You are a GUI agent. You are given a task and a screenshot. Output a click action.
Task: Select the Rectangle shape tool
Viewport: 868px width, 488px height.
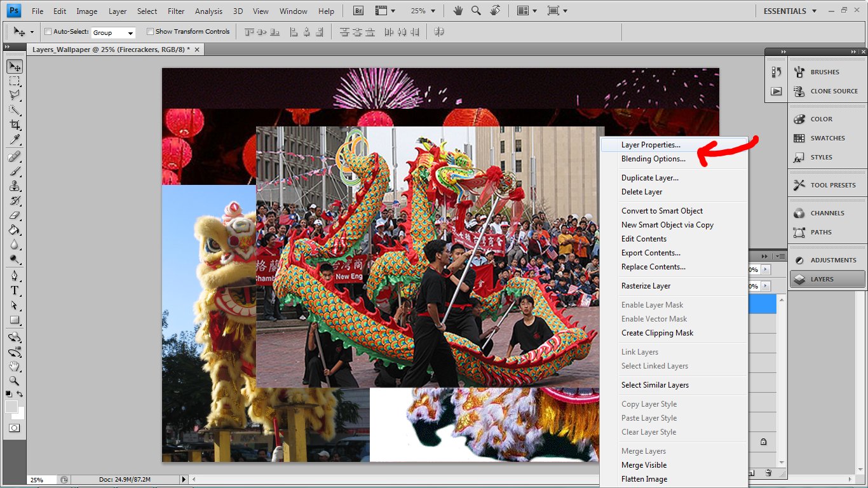point(15,320)
